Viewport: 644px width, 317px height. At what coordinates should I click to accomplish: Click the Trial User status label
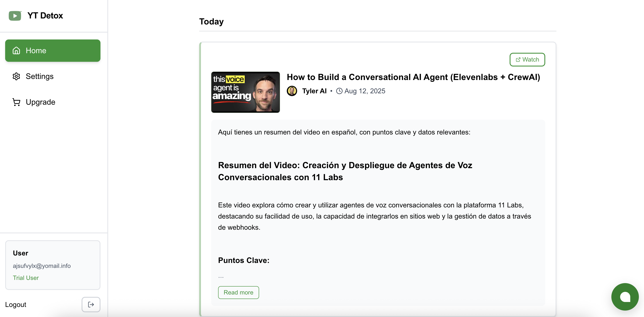coord(26,278)
